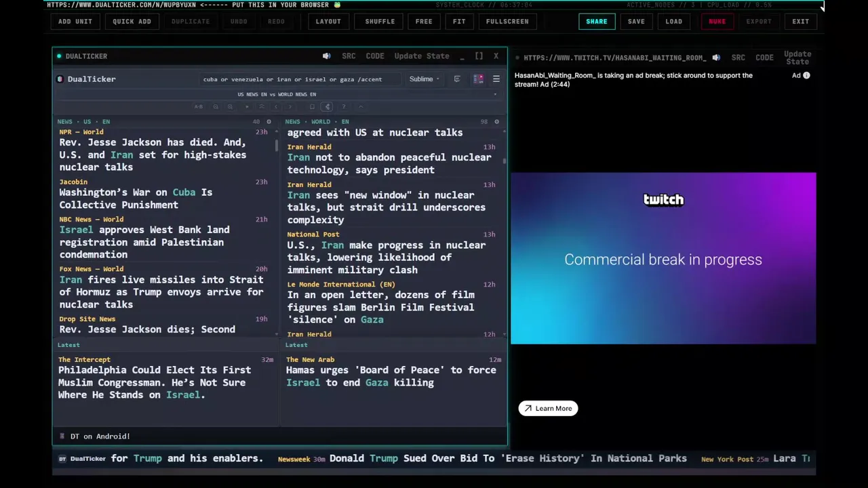The height and width of the screenshot is (488, 868).
Task: Open help with question mark icon
Action: point(344,106)
